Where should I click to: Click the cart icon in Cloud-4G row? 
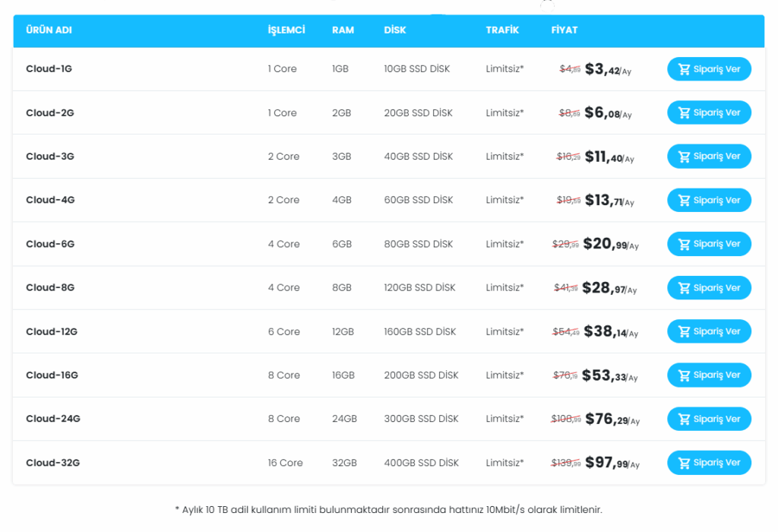[x=684, y=201]
